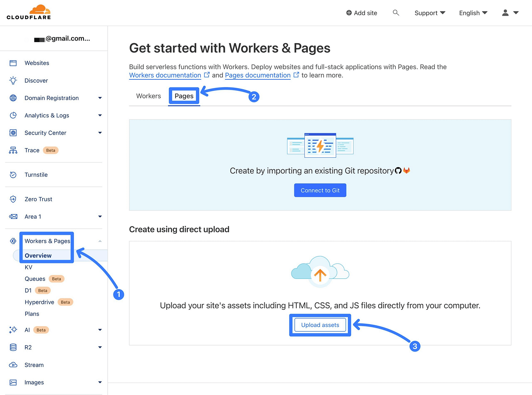
Task: Click the Connect to Git button
Action: [320, 190]
